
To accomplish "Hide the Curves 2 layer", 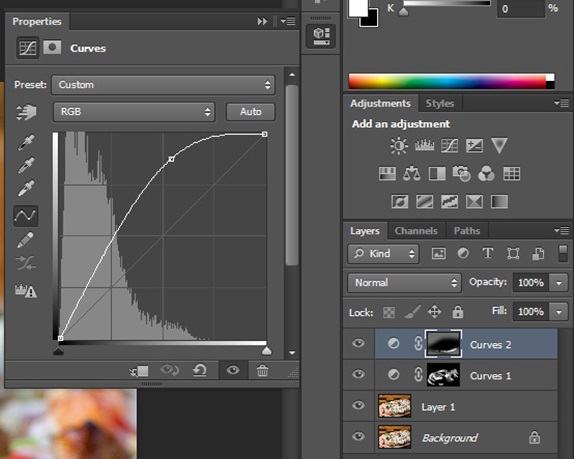I will (x=358, y=343).
